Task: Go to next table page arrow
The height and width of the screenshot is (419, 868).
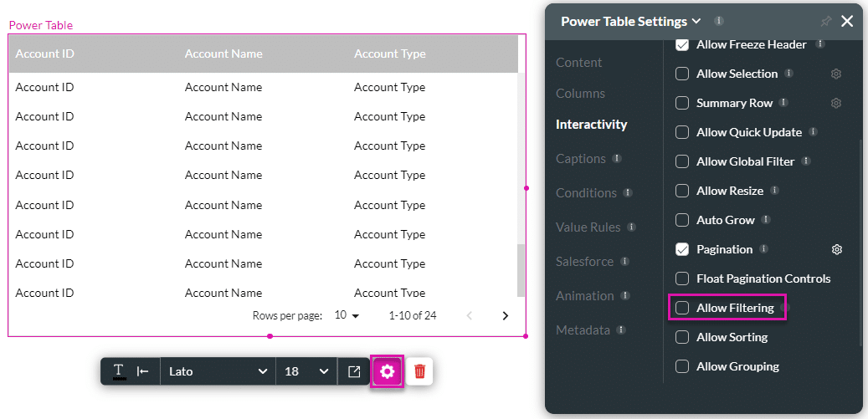Action: pos(505,315)
